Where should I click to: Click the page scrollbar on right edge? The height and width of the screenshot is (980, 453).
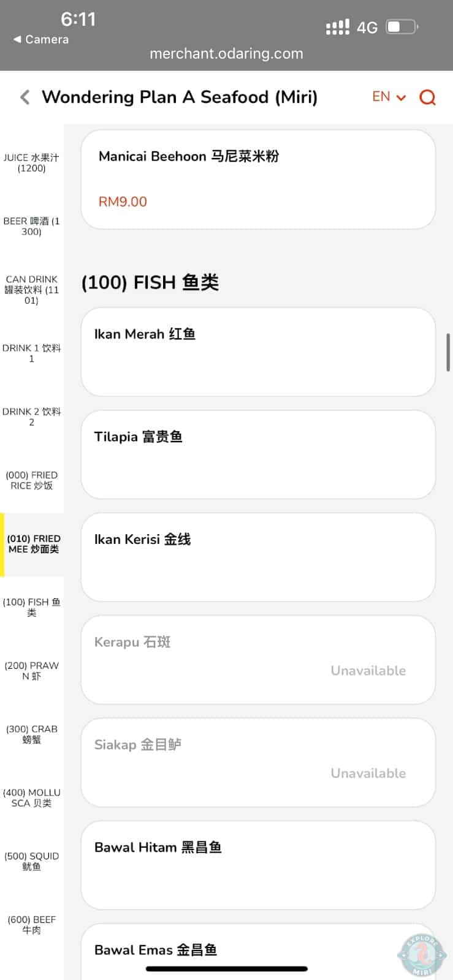449,352
